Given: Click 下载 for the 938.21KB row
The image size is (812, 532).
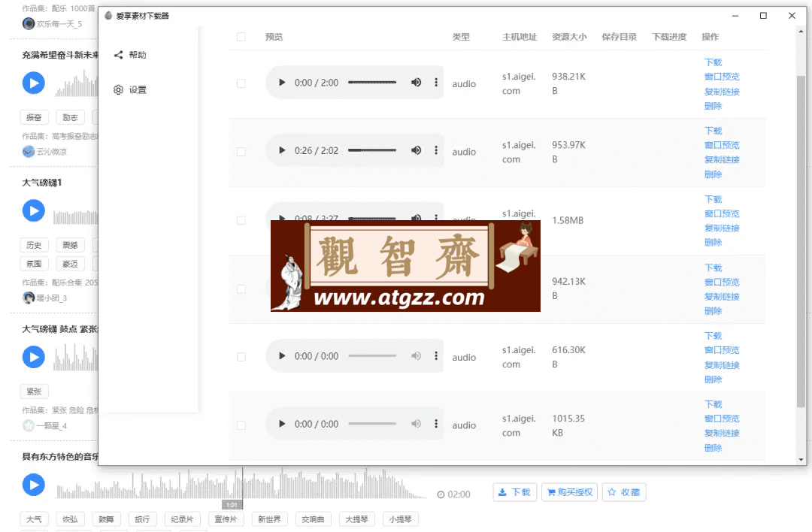Looking at the screenshot, I should pos(713,62).
